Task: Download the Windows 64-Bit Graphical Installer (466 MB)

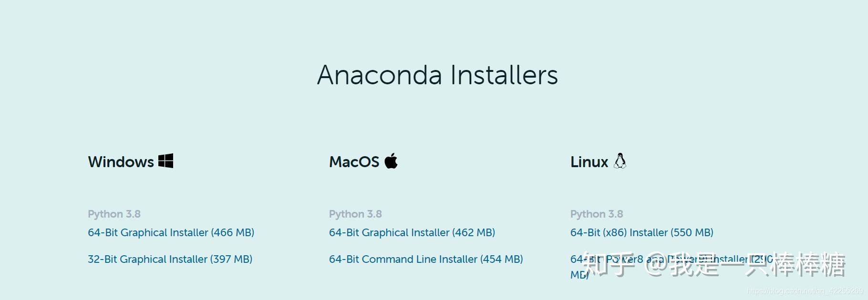Action: [171, 233]
